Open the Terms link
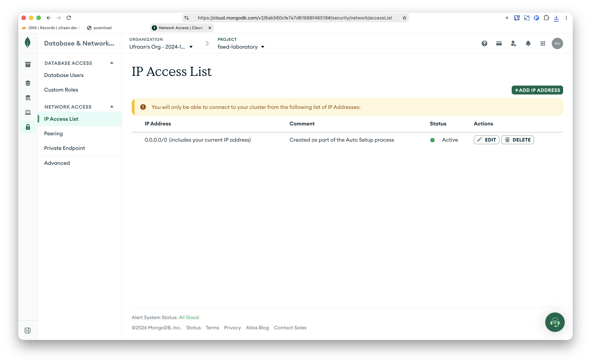 [212, 328]
